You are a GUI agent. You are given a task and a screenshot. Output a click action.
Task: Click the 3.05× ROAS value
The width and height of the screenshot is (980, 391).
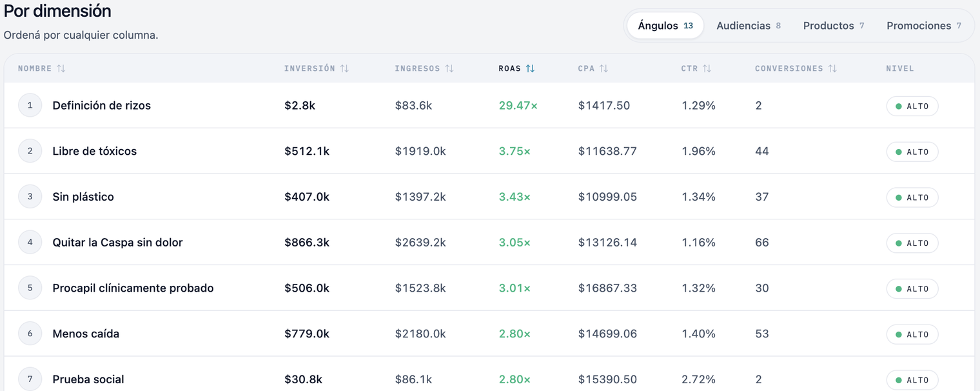click(514, 243)
